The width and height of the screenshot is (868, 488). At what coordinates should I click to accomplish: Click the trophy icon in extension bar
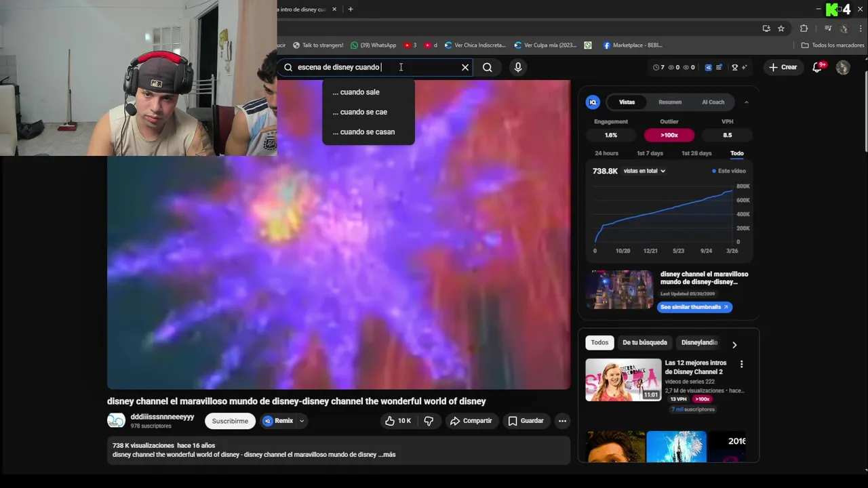[734, 67]
